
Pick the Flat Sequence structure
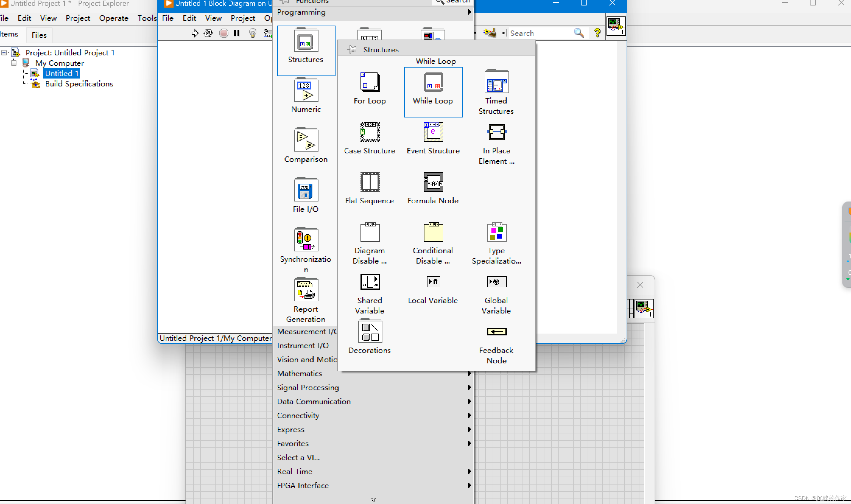(370, 182)
